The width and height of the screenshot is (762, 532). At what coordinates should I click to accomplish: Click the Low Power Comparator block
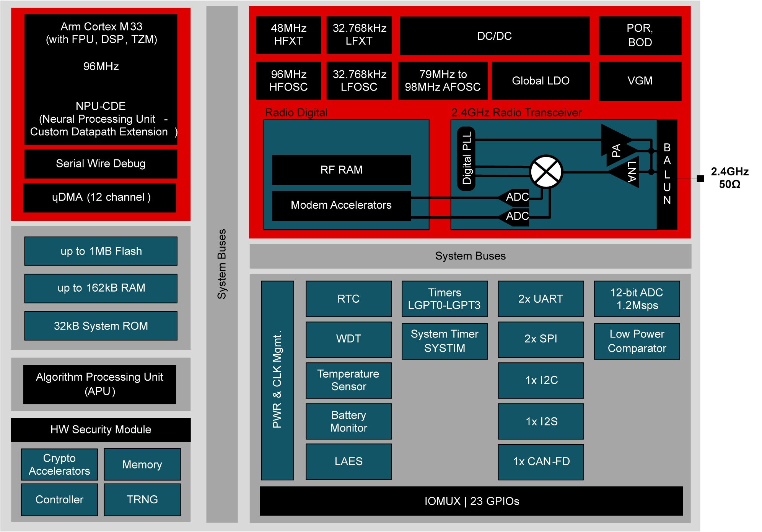pos(637,341)
